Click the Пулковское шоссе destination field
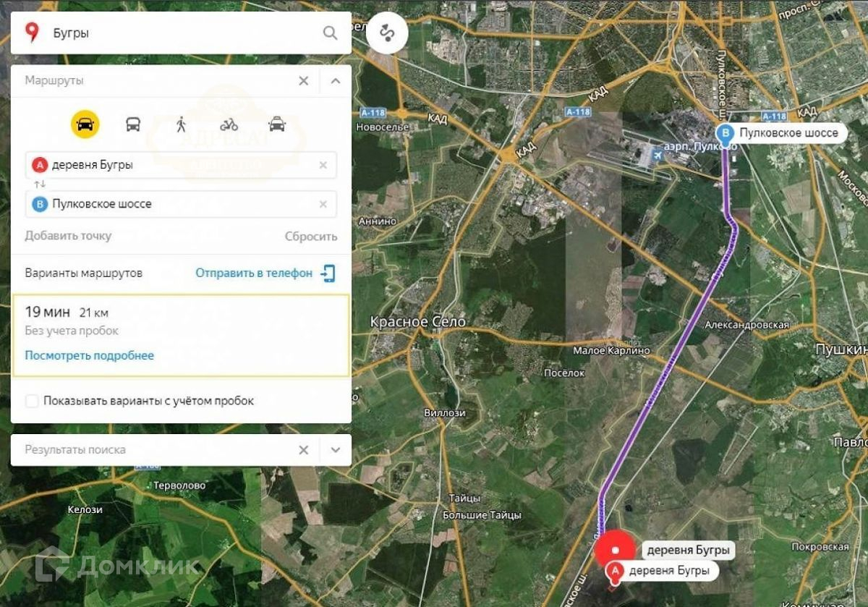Screen dimensions: 868x607 tap(181, 204)
